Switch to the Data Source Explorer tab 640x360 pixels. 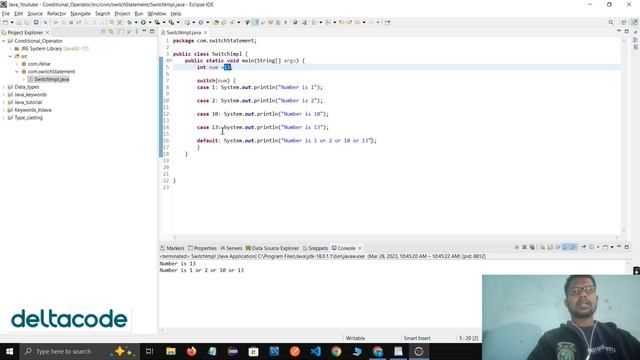pos(272,248)
